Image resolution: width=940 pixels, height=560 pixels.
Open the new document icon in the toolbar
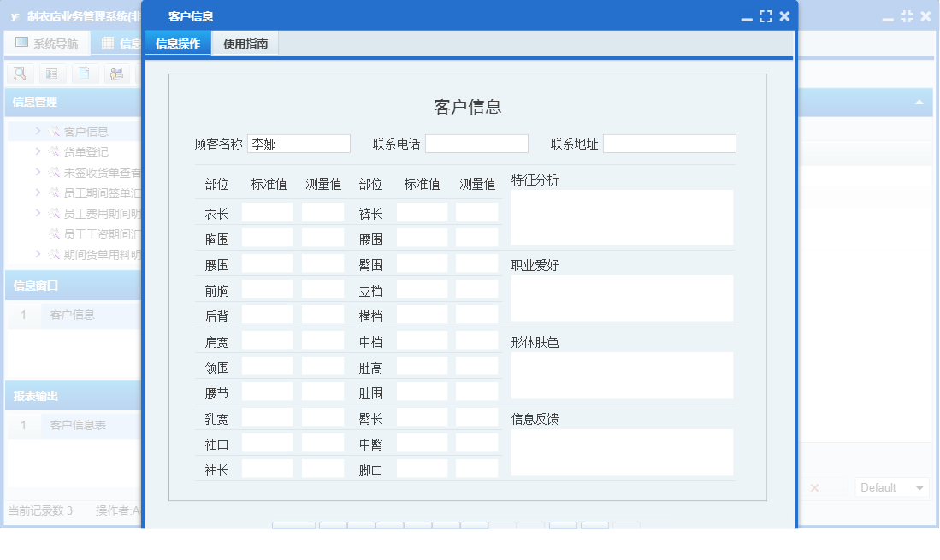(x=84, y=74)
